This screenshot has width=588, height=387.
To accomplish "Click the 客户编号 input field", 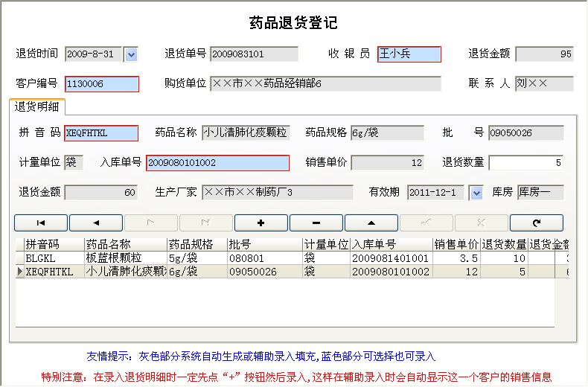I will tap(102, 84).
